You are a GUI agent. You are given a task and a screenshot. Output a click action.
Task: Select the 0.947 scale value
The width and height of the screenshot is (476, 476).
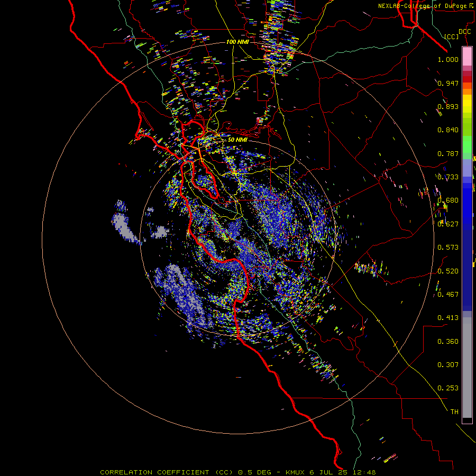click(x=448, y=83)
